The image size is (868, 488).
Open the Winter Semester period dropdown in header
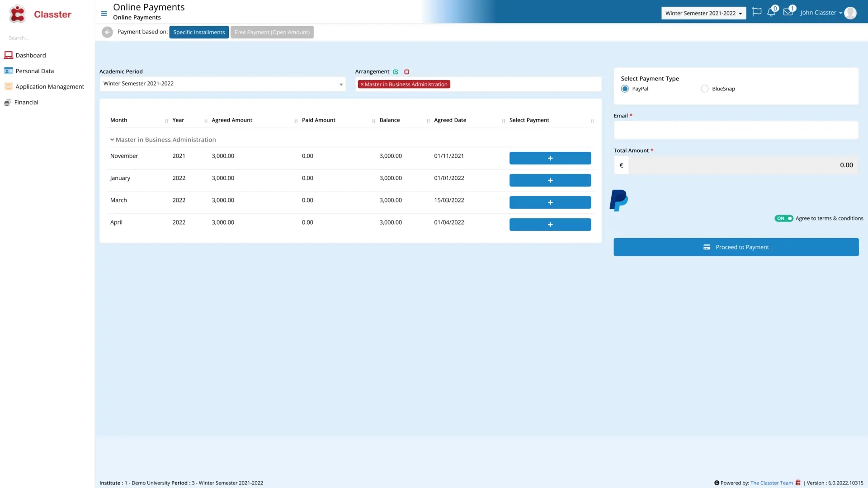(703, 13)
